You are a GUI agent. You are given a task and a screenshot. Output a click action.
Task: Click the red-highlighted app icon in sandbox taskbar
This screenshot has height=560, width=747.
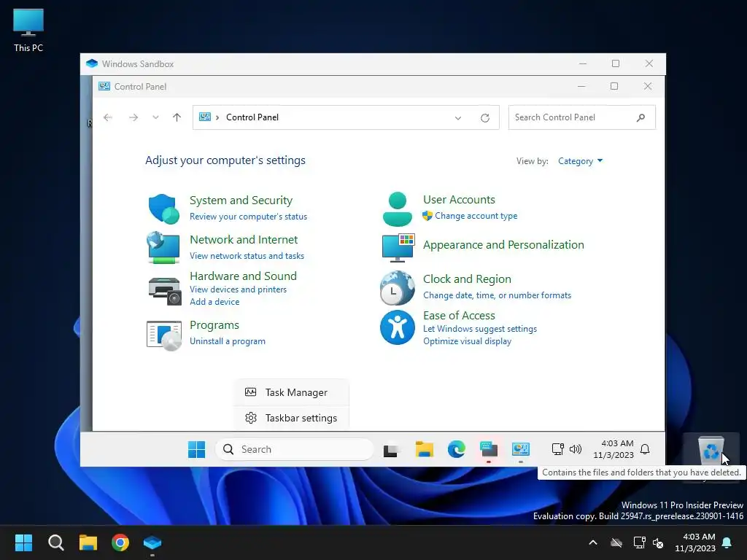point(489,449)
